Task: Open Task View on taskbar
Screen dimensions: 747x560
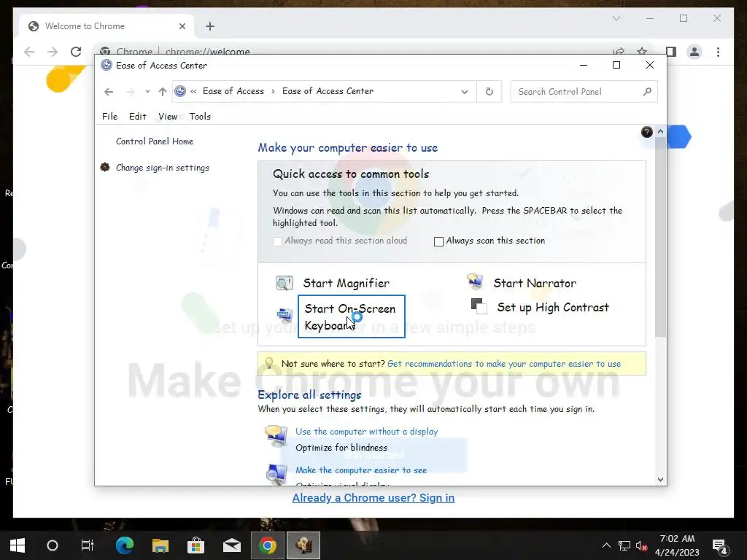Action: click(88, 545)
